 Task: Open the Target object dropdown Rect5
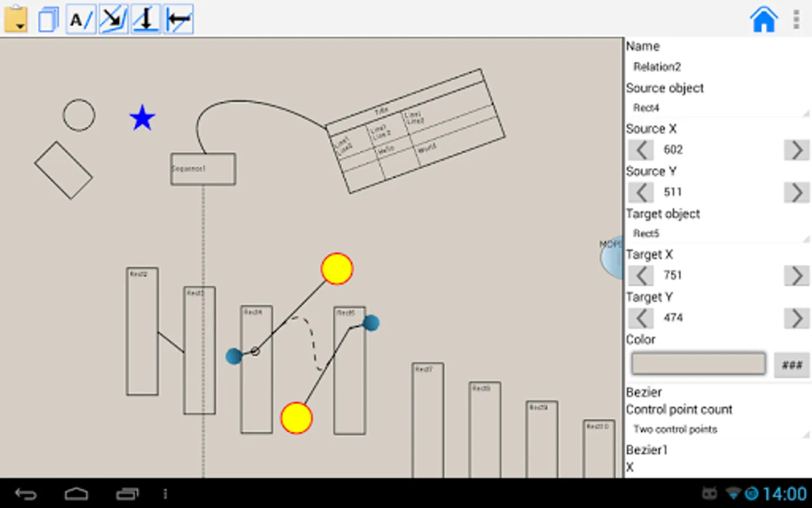click(717, 233)
